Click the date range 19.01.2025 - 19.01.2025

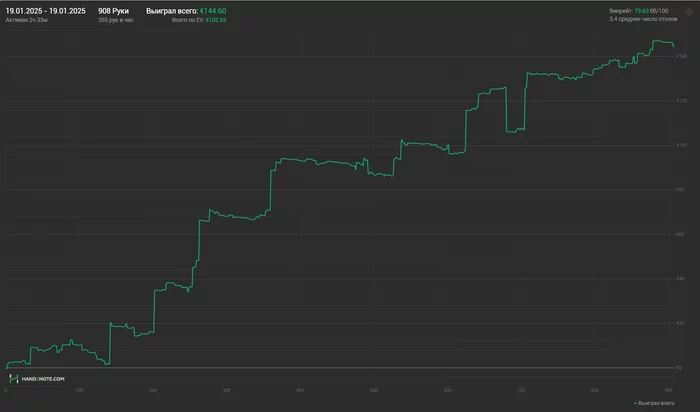[x=46, y=11]
